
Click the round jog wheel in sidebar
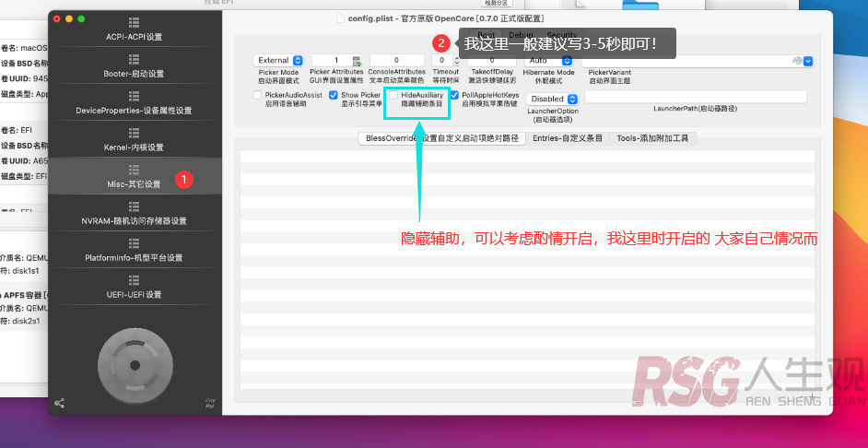tap(135, 365)
